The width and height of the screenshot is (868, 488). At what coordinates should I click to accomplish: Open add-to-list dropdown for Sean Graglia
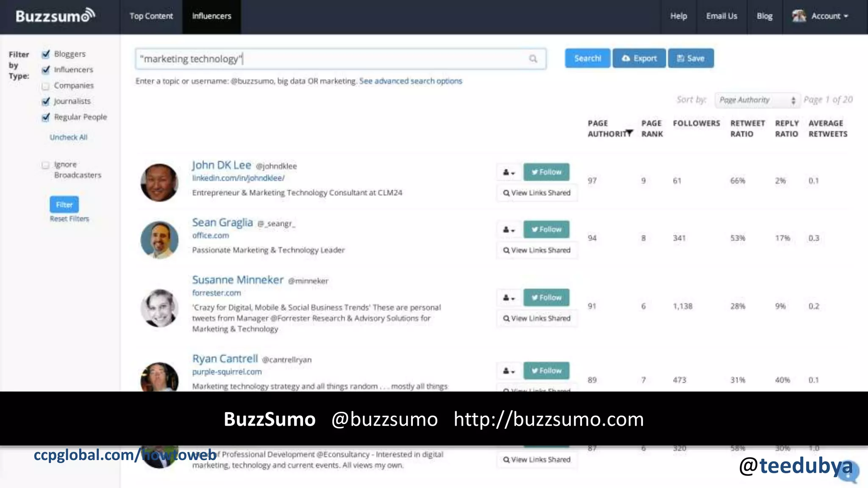(x=509, y=230)
